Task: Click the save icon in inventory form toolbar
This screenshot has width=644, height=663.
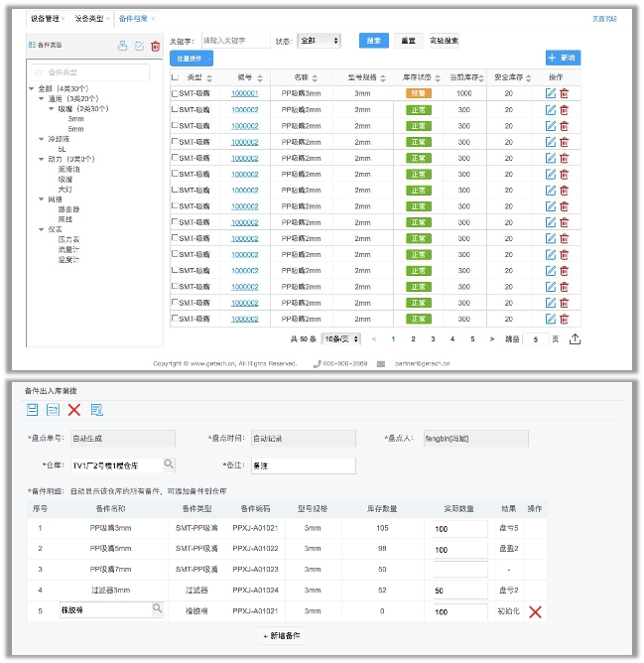Action: [x=33, y=409]
